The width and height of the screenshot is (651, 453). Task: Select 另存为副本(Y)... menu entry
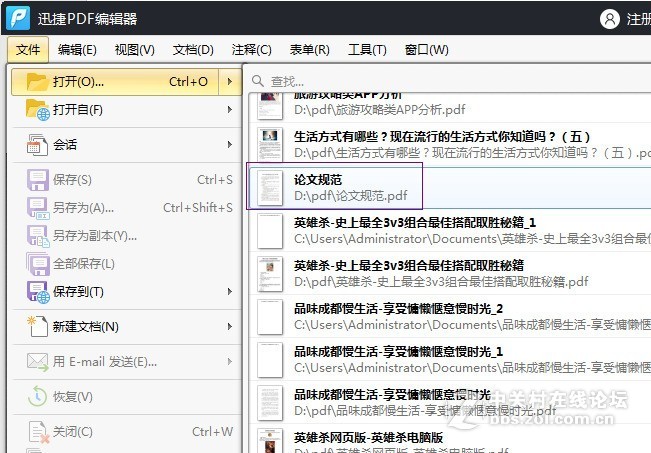pos(126,236)
